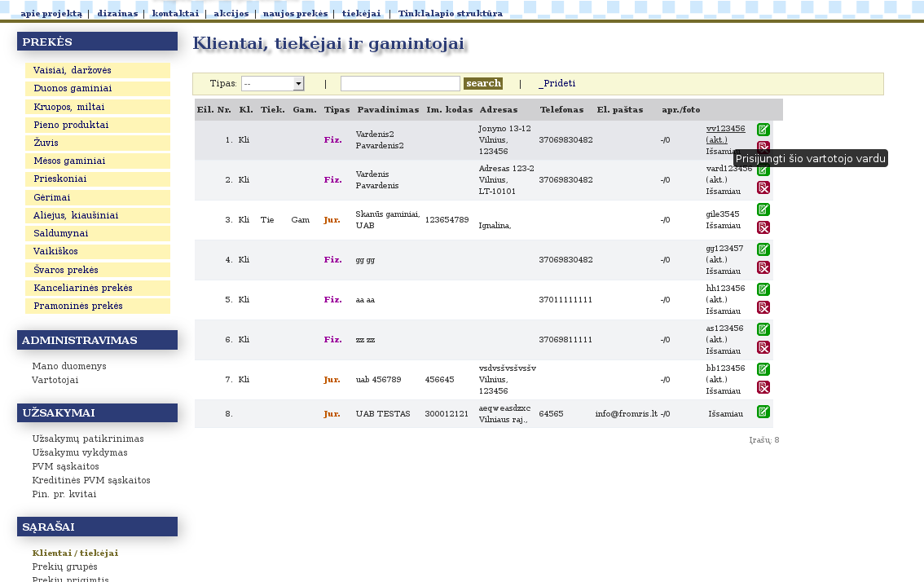Open Kreditinės PVM sąskaitos

[x=91, y=480]
